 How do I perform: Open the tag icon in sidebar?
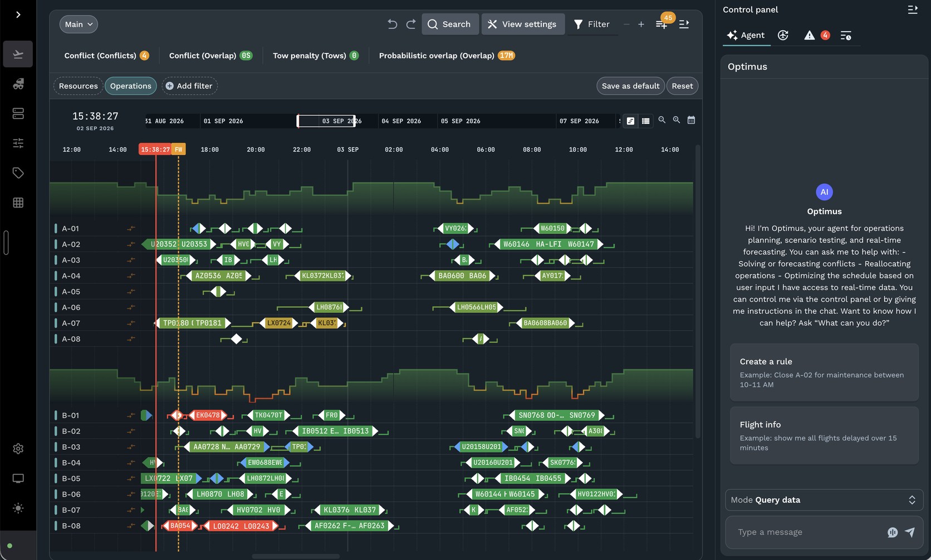click(x=18, y=173)
